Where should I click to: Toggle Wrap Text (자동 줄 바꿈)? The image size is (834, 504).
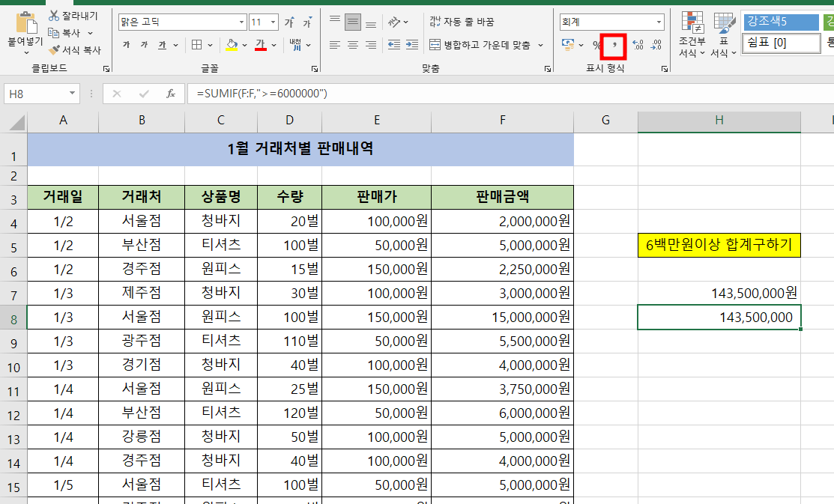click(x=462, y=22)
